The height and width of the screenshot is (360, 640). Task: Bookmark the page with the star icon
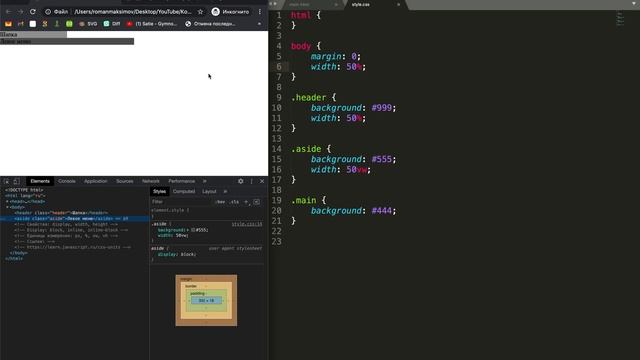click(x=200, y=12)
